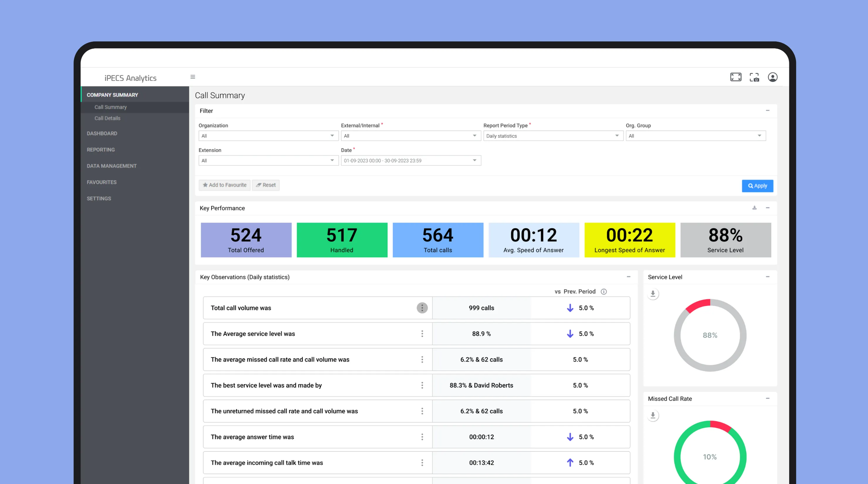
Task: Open fullscreen mode icon in header
Action: tap(736, 77)
